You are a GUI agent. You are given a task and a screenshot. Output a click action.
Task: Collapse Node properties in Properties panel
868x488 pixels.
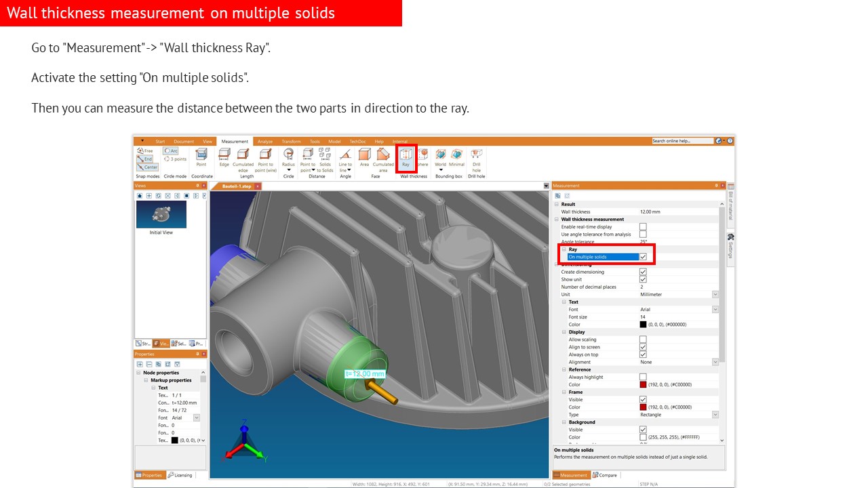tap(138, 373)
